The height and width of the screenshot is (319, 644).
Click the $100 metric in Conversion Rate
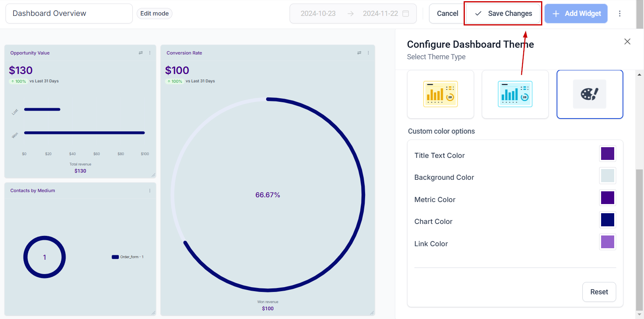pyautogui.click(x=177, y=70)
